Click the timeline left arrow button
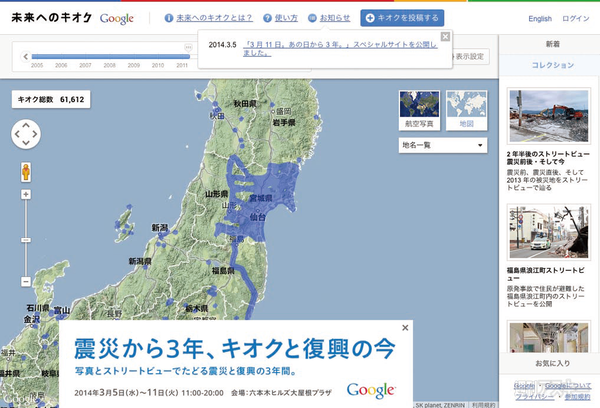Screen dimensions: 600x408 (x=26, y=57)
